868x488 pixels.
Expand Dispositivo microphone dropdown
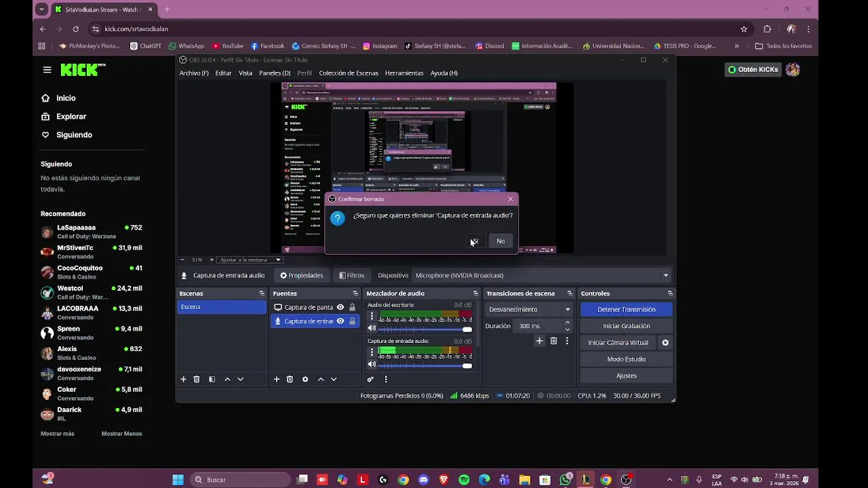click(x=665, y=275)
